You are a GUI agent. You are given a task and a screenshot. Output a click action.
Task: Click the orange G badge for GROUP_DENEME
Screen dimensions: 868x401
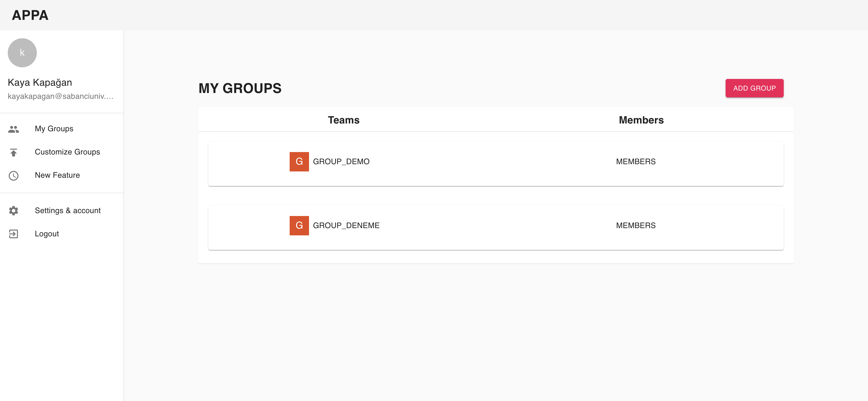299,225
